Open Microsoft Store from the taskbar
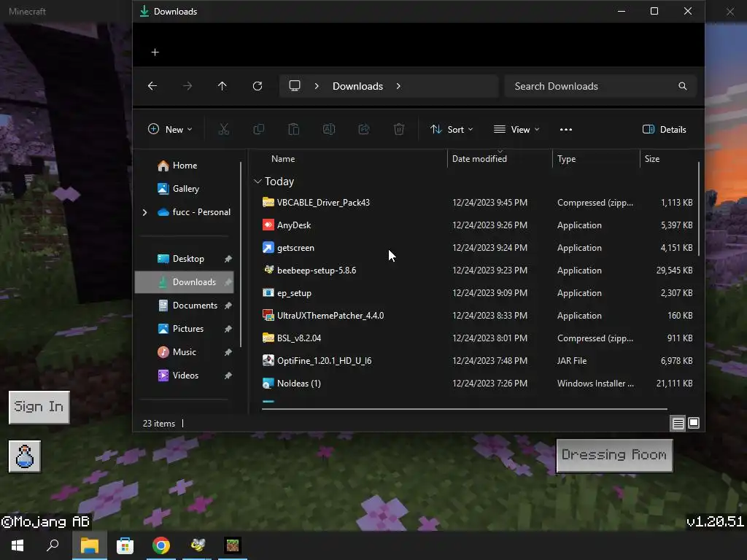This screenshot has width=747, height=560. pos(125,545)
